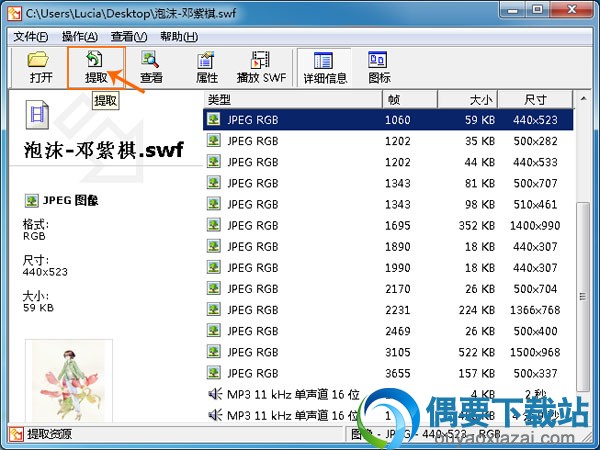Sort list by 帧 column header
600x450 pixels.
(410, 100)
